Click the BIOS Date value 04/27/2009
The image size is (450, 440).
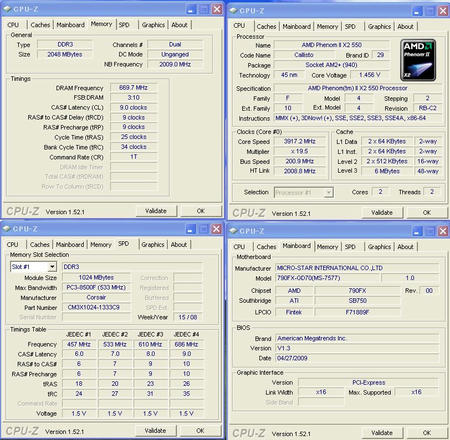click(357, 358)
